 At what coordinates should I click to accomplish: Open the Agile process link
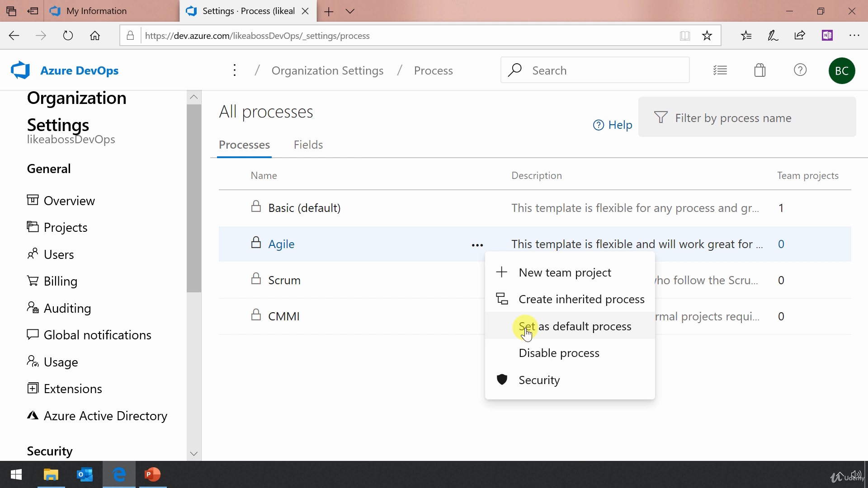click(x=281, y=244)
